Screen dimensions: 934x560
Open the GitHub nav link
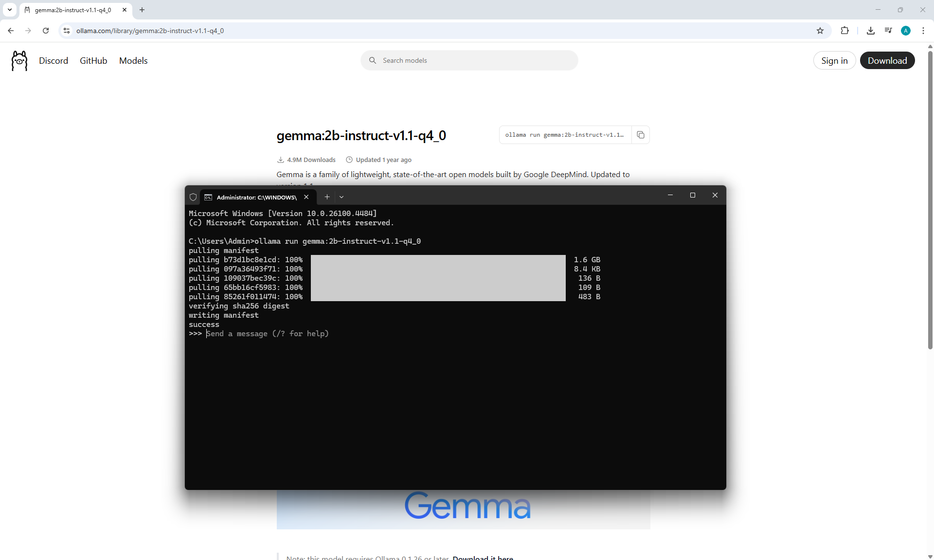point(93,61)
